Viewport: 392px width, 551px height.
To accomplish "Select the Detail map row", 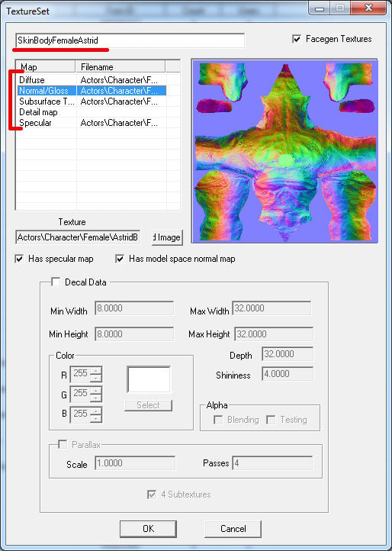I will (x=92, y=112).
